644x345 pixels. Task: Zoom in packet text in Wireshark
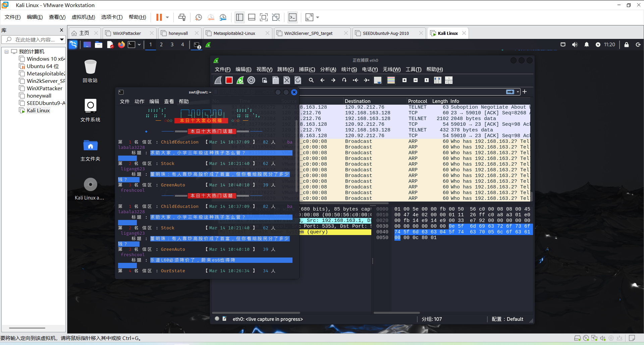(405, 80)
